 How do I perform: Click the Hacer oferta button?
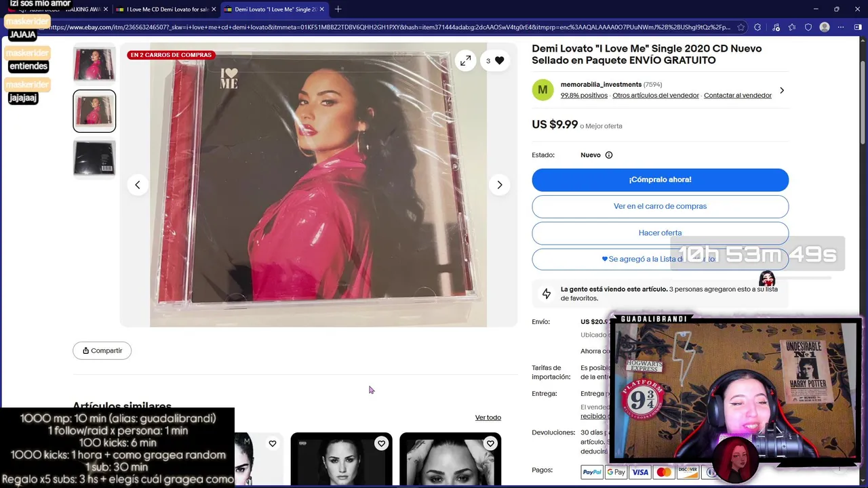(660, 232)
